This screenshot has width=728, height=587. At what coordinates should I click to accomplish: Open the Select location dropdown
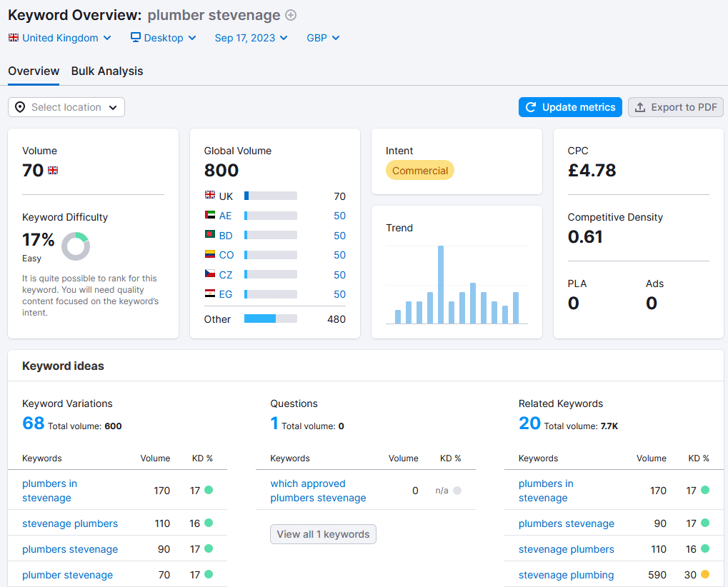pyautogui.click(x=66, y=107)
